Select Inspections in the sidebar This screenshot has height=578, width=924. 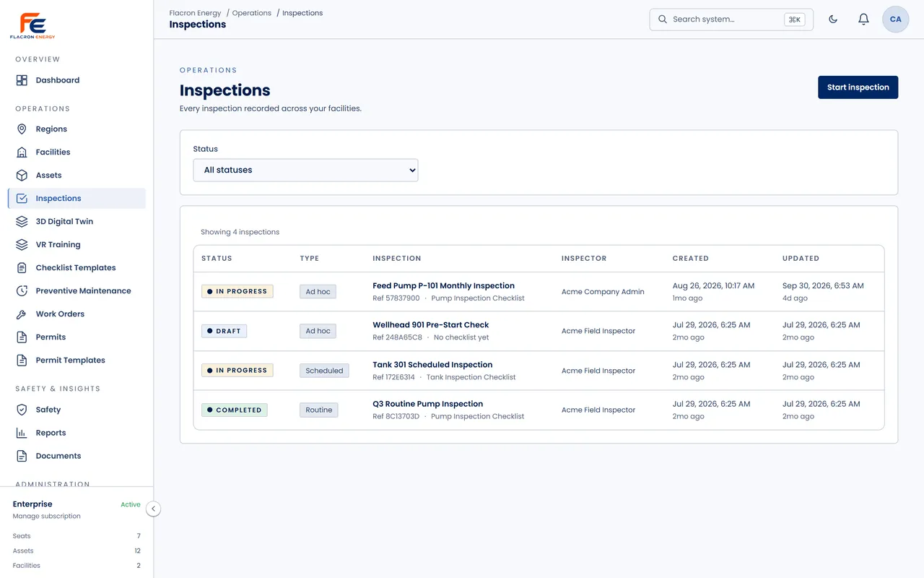click(77, 199)
